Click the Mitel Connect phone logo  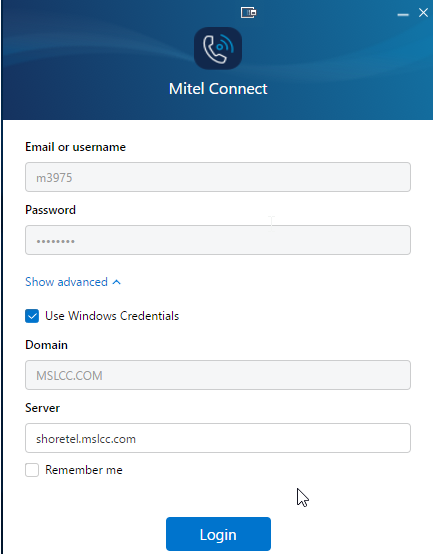point(218,48)
